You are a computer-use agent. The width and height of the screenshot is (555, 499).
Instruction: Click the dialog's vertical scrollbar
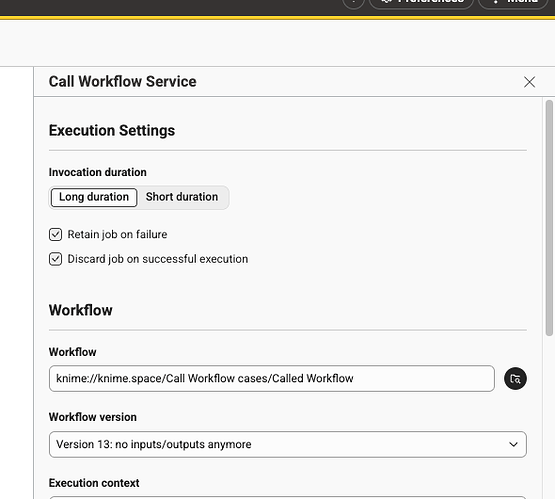(x=549, y=218)
